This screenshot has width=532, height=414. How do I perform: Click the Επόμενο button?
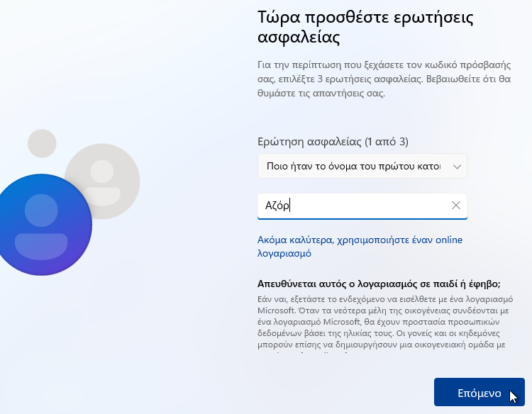(480, 392)
